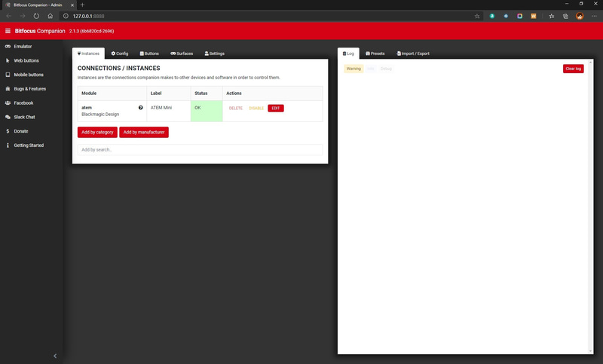Viewport: 603px width, 364px height.
Task: Open the Donate sidebar link
Action: 17,131
